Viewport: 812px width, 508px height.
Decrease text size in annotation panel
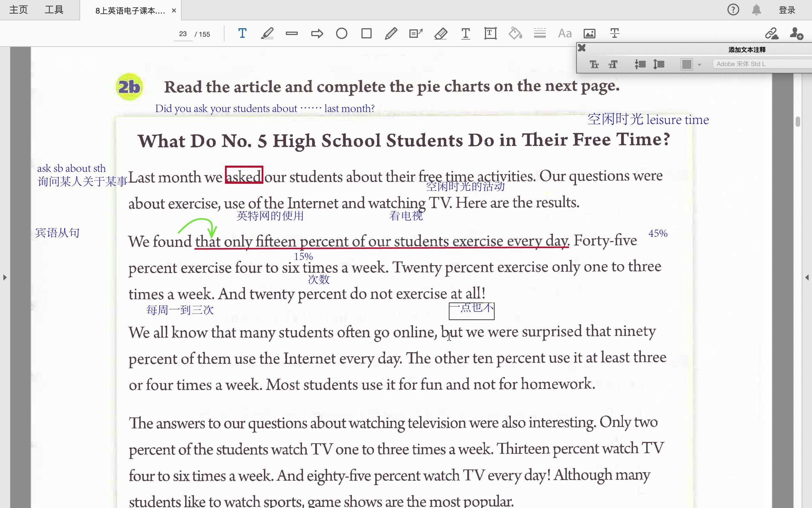[x=594, y=64]
